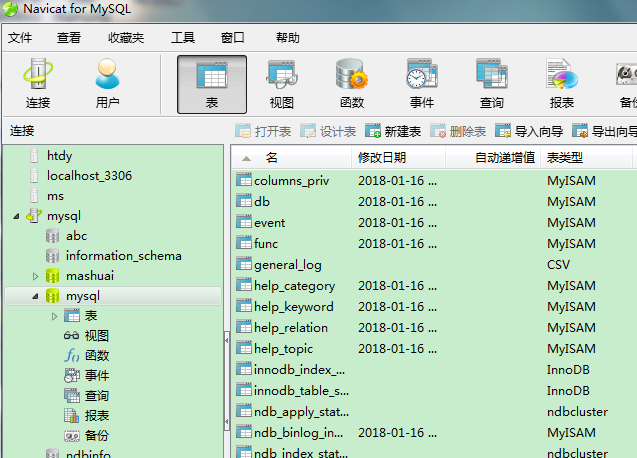This screenshot has height=458, width=637.
Task: Click the func table icon
Action: tap(244, 243)
